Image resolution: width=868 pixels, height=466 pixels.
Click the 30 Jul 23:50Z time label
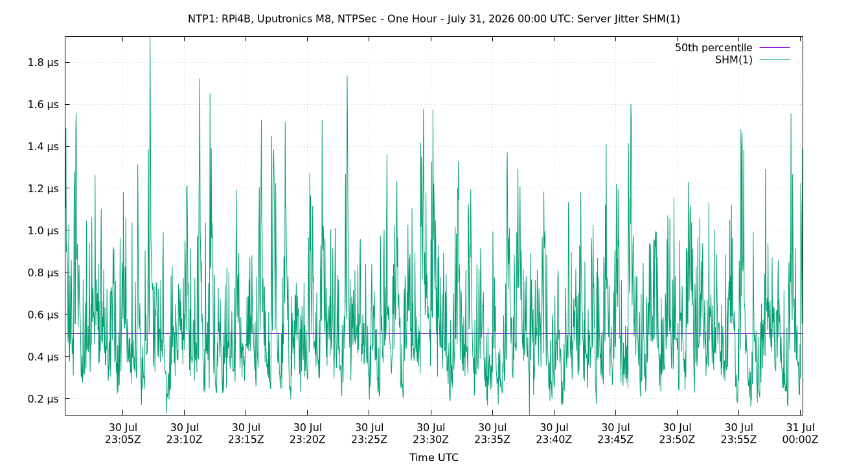coord(677,433)
